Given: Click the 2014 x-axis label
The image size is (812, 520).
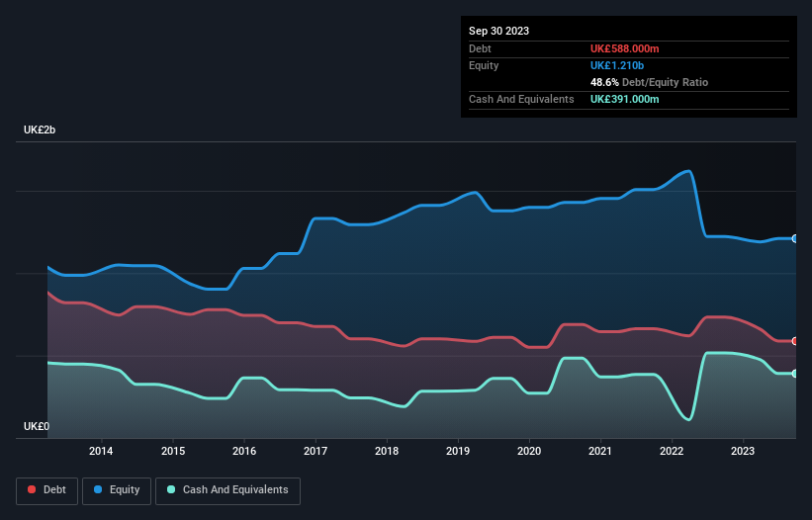Looking at the screenshot, I should 101,452.
